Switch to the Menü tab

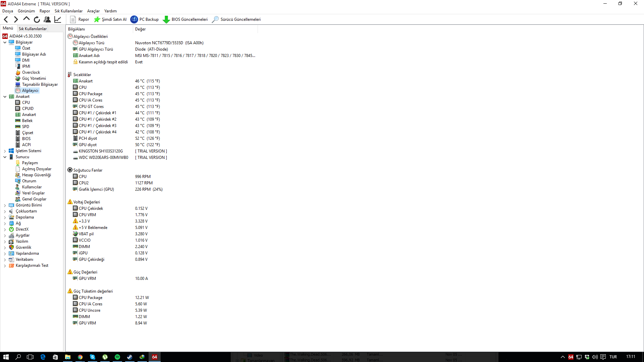[x=8, y=28]
